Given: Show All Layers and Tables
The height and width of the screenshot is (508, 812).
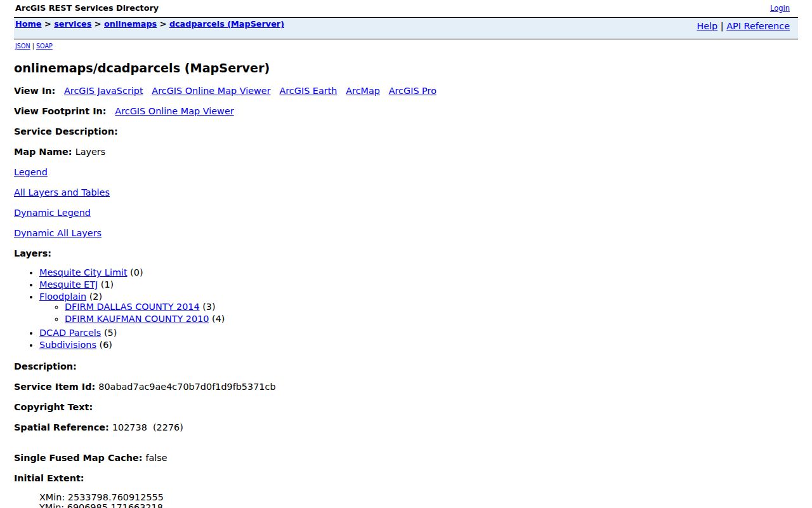Looking at the screenshot, I should 62,192.
